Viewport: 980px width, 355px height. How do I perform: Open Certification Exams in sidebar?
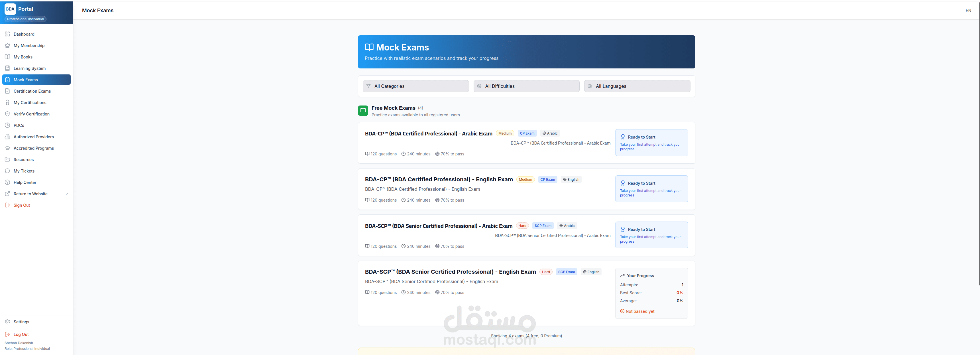click(x=32, y=91)
